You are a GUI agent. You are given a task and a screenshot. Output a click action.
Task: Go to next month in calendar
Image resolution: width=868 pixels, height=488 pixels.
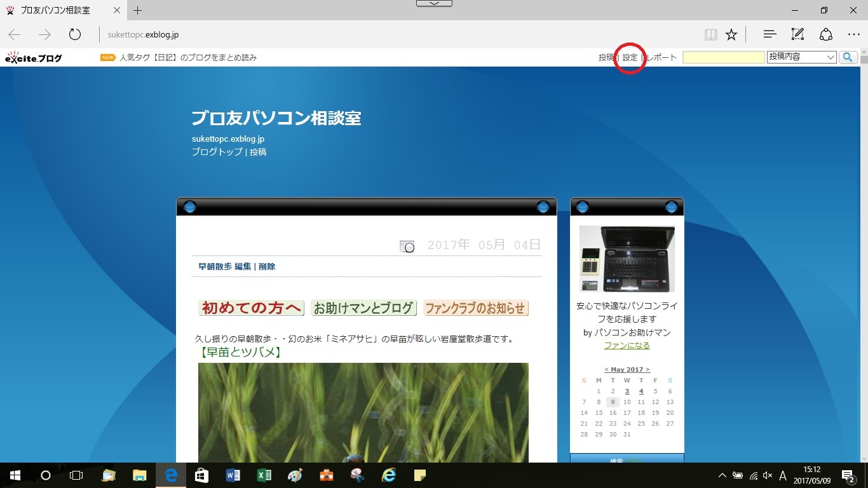click(x=648, y=369)
